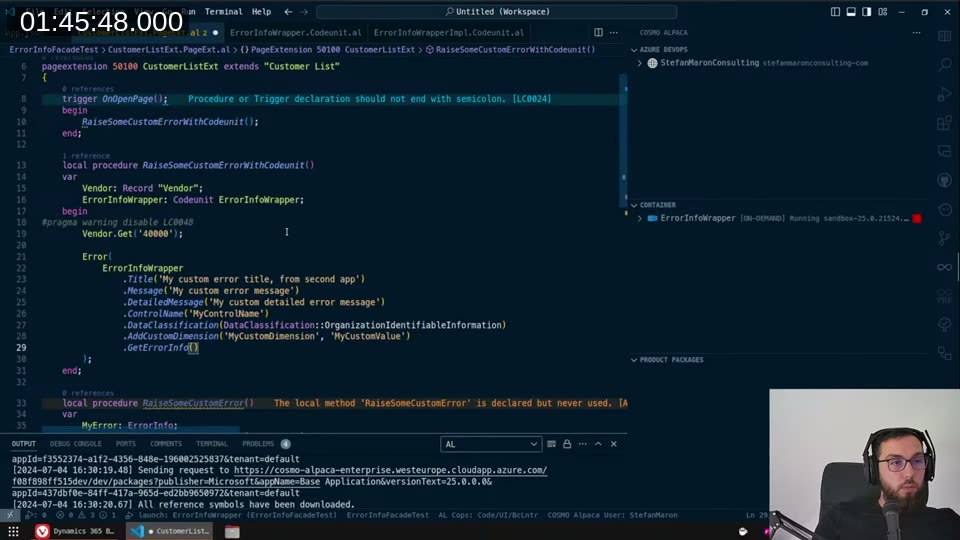Image resolution: width=960 pixels, height=540 pixels.
Task: Go back with the left arrow in title bar
Action: [x=288, y=12]
